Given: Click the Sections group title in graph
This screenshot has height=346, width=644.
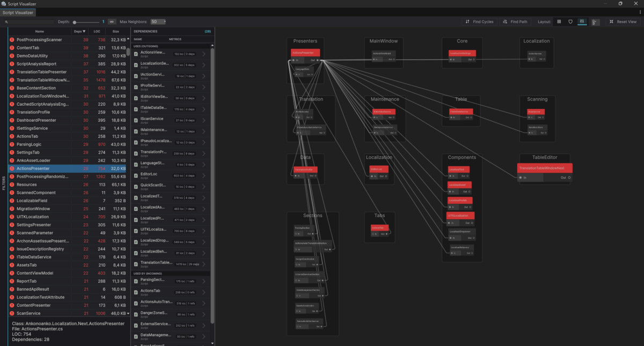Looking at the screenshot, I should (x=313, y=216).
